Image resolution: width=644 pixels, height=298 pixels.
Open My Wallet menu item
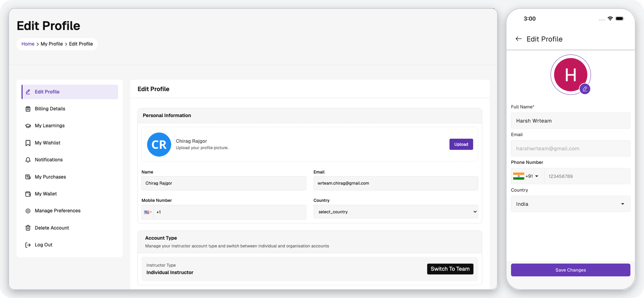(70, 194)
